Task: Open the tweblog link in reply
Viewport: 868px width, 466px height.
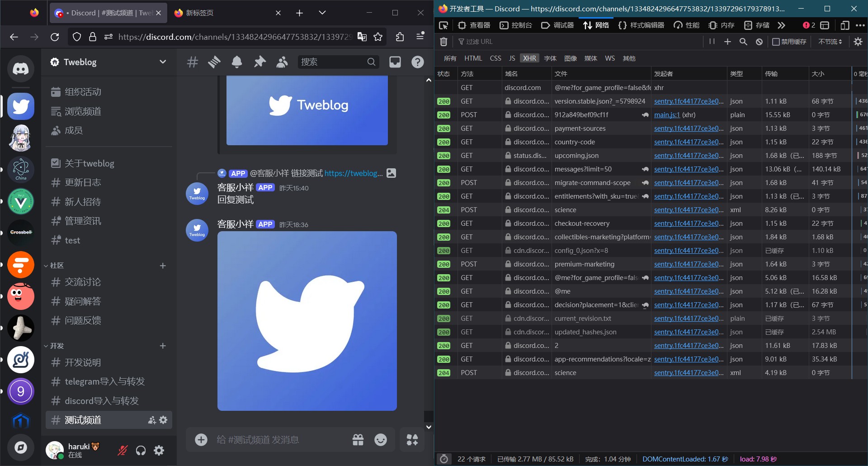Action: click(353, 173)
